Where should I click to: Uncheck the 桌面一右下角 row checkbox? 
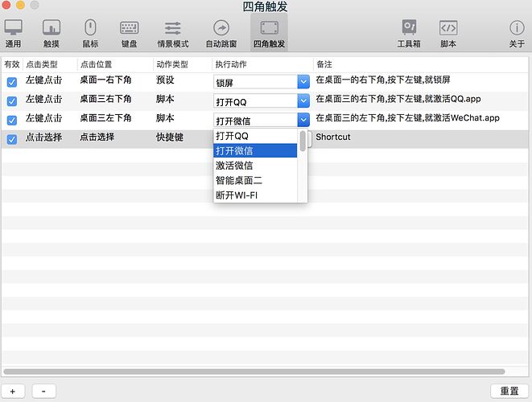click(x=12, y=82)
